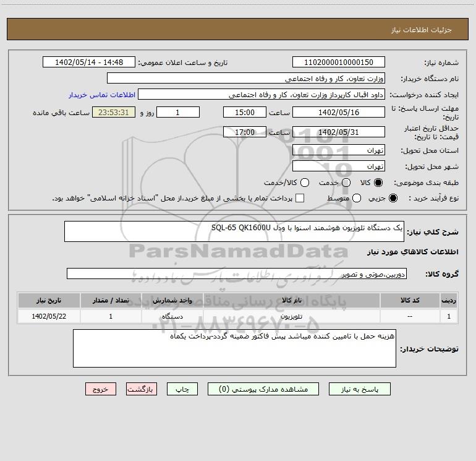Click the ایجاد کننده درخواست field

261,94
